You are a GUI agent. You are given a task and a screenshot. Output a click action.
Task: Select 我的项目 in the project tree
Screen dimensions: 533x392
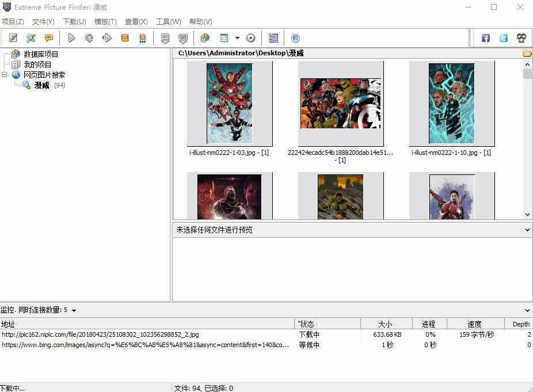pos(37,64)
